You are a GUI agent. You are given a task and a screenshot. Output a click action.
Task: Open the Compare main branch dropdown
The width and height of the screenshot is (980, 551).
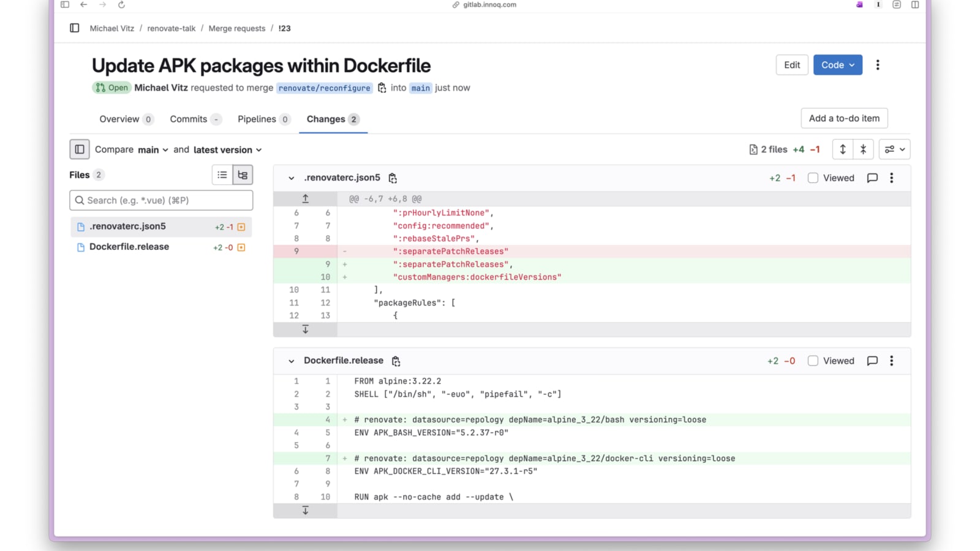153,150
